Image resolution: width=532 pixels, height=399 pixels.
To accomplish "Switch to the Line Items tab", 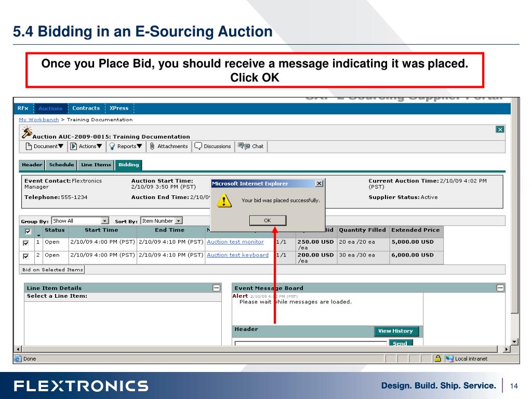I will click(x=96, y=165).
